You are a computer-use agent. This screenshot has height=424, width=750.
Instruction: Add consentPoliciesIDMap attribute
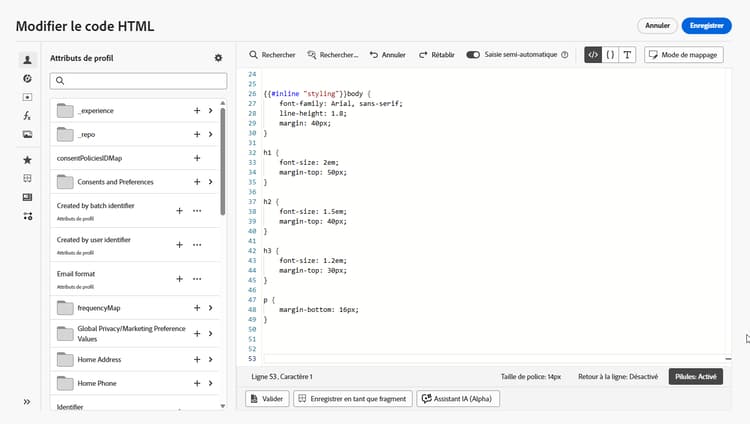(x=197, y=158)
